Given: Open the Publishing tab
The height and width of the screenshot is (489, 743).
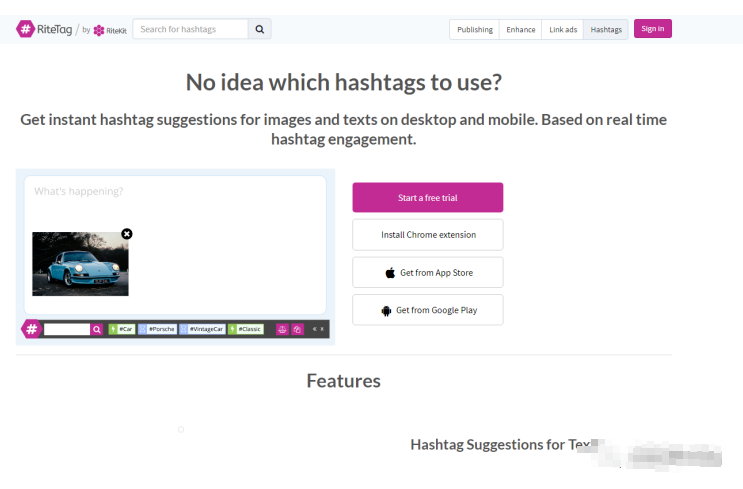Looking at the screenshot, I should [x=474, y=29].
